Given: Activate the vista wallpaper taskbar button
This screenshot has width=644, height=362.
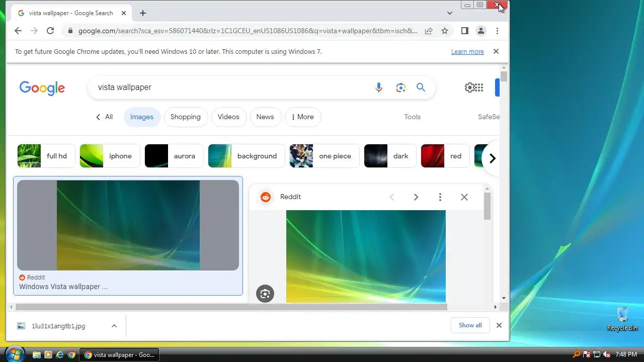Looking at the screenshot, I should tap(119, 354).
